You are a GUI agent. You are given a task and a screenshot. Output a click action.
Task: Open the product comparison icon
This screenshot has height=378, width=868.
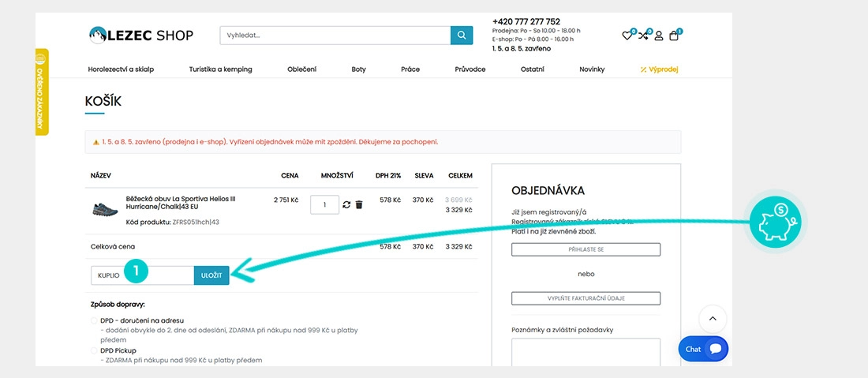(x=642, y=36)
